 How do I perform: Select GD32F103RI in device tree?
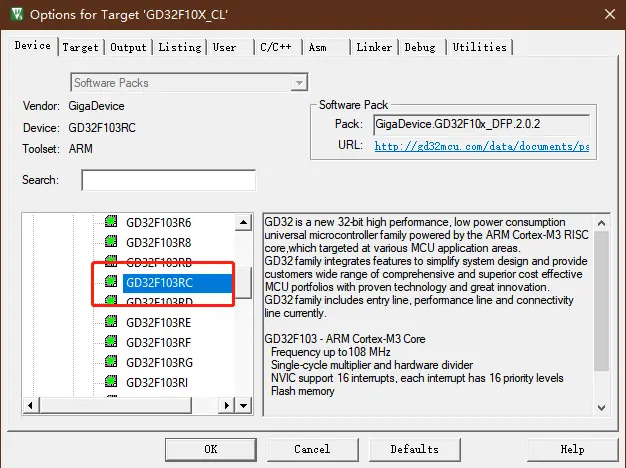[157, 383]
